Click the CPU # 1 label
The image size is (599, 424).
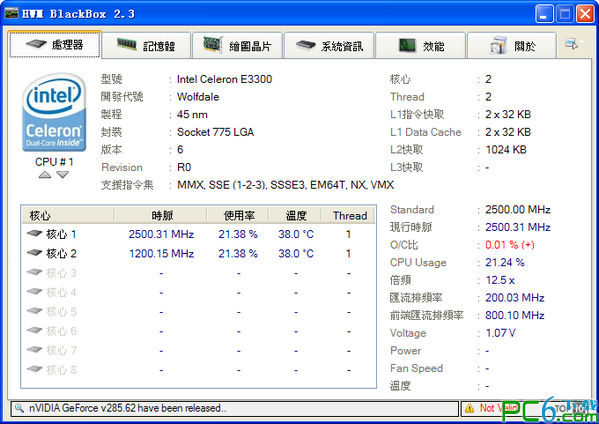[x=54, y=162]
